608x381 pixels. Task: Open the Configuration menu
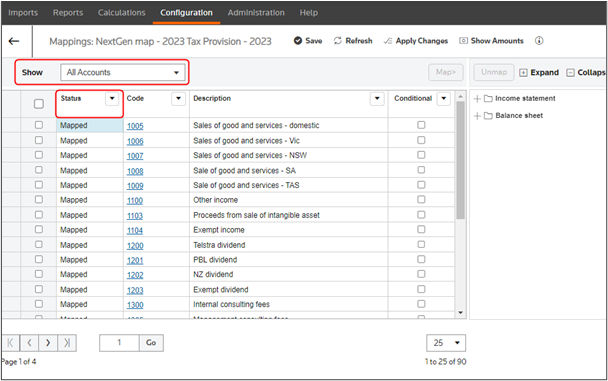(x=187, y=12)
